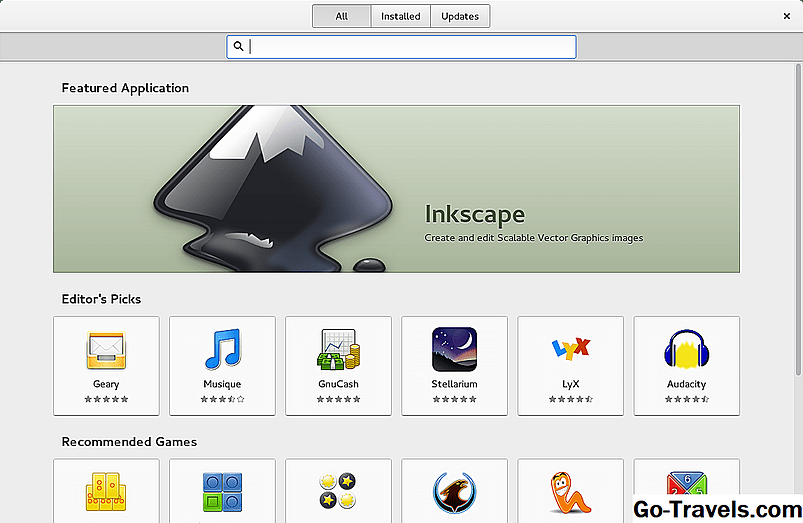Select the numbered colored triangles game icon
The image size is (803, 523).
click(x=686, y=493)
